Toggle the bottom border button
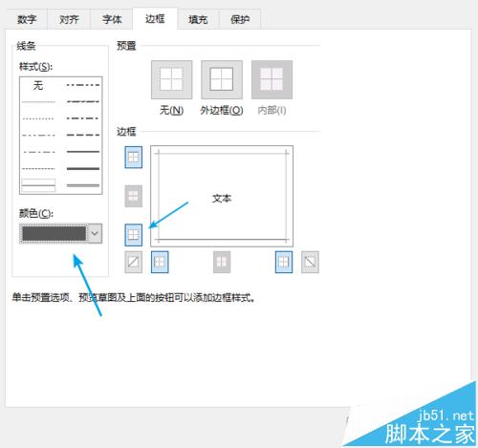This screenshot has height=448, width=478. pos(133,235)
